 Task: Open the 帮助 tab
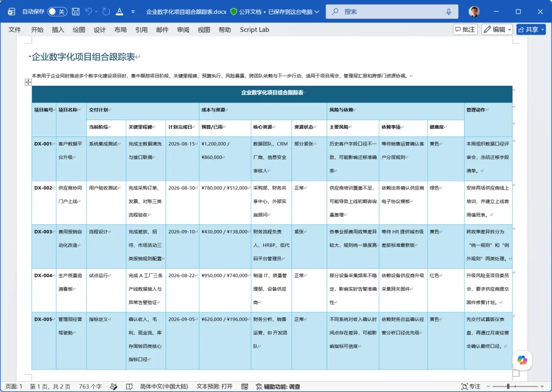pyautogui.click(x=224, y=30)
